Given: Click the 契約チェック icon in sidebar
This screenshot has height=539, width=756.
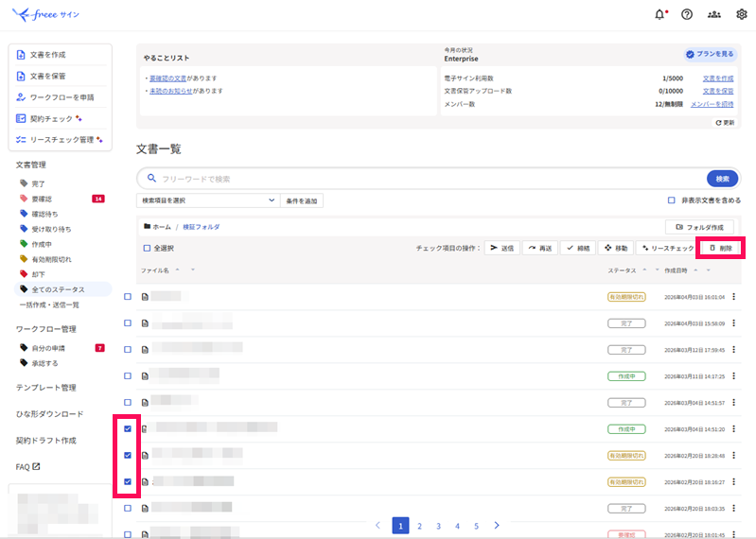Looking at the screenshot, I should click(x=21, y=118).
